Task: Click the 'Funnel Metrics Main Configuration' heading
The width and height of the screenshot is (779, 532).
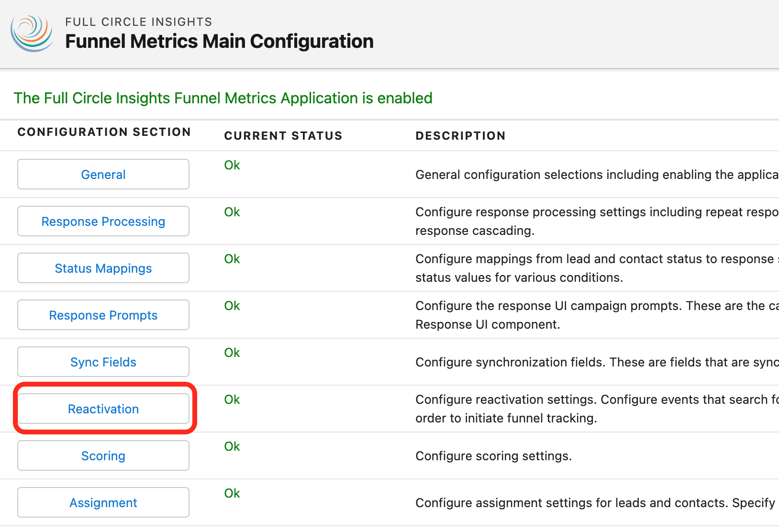Action: pyautogui.click(x=219, y=42)
